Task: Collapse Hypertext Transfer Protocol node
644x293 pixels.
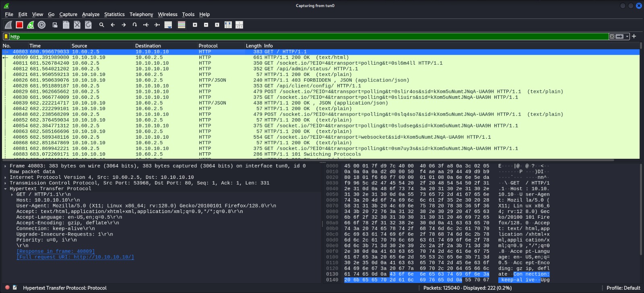Action: coord(5,189)
